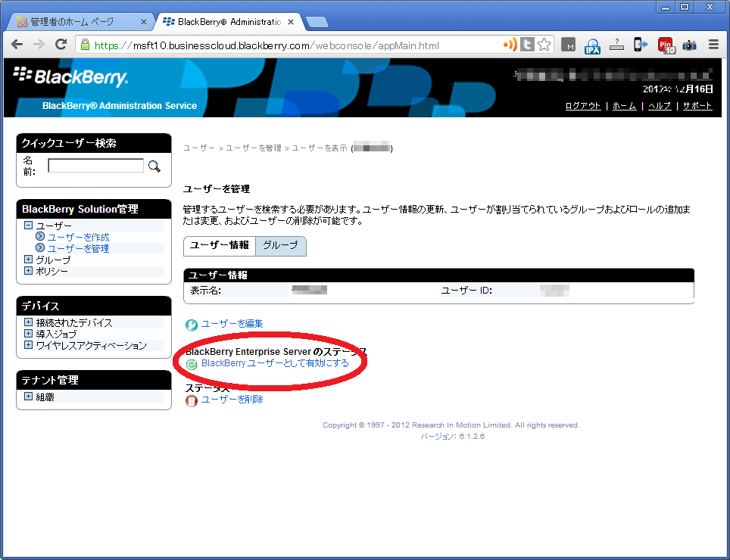Click the ポリシー tree item label
730x560 pixels.
51,271
